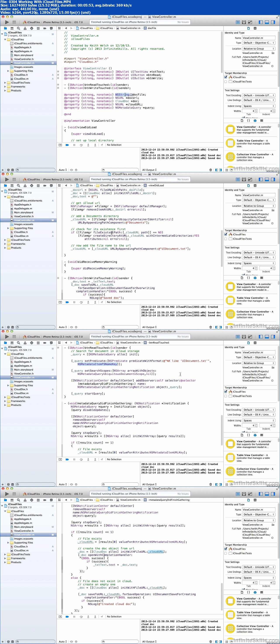
Task: Open Location dropdown in the docFile frame inspector
Action: 259,49
